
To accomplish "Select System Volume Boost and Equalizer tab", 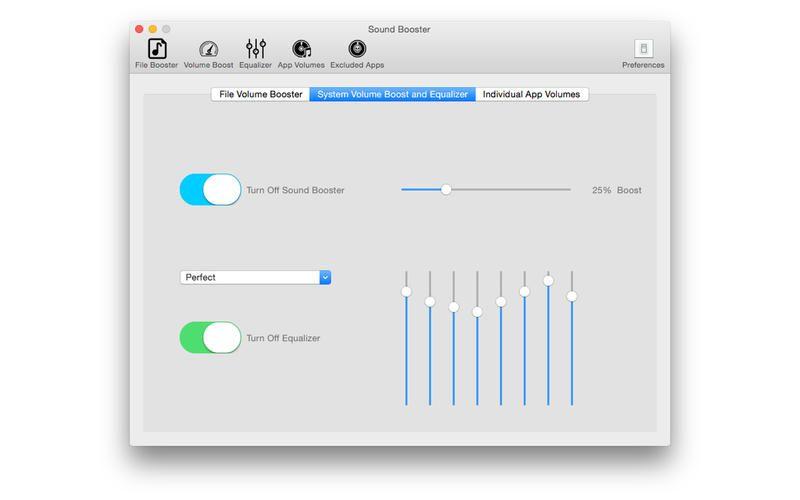I will click(x=393, y=94).
